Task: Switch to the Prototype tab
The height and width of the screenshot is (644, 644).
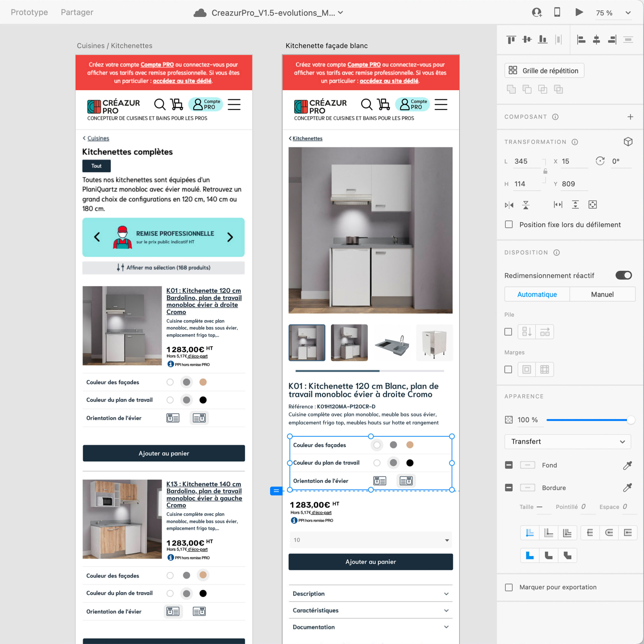Action: [x=29, y=12]
